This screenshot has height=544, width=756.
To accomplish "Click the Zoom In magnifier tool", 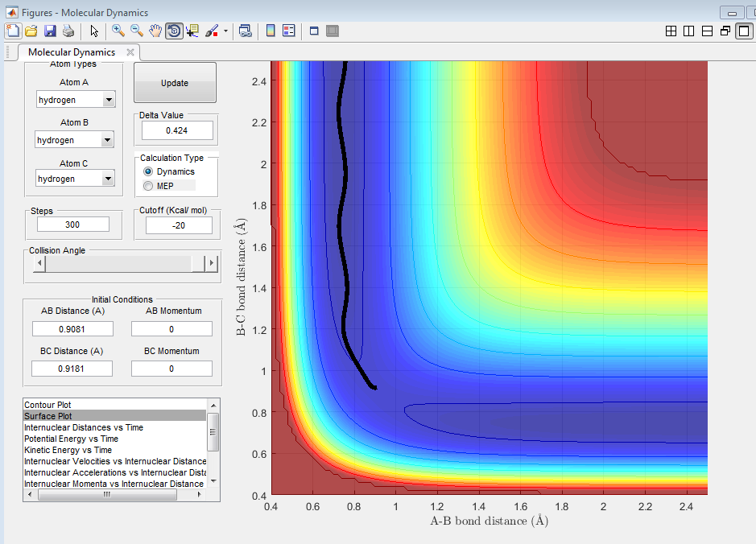I will pos(118,31).
